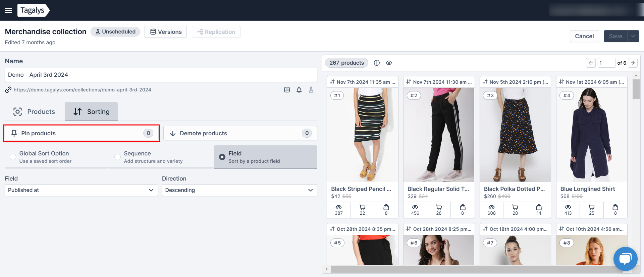Click bag icon on Black Polka Dotted card

tap(539, 207)
